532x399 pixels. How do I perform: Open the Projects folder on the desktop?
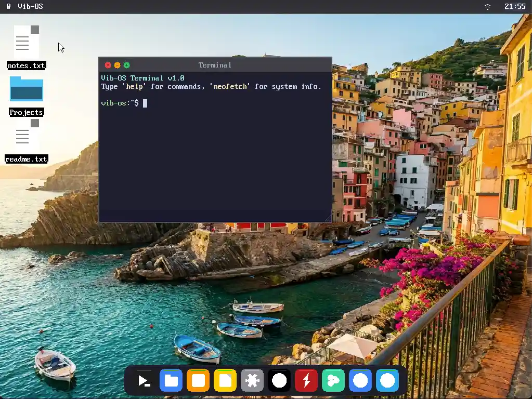coord(26,88)
